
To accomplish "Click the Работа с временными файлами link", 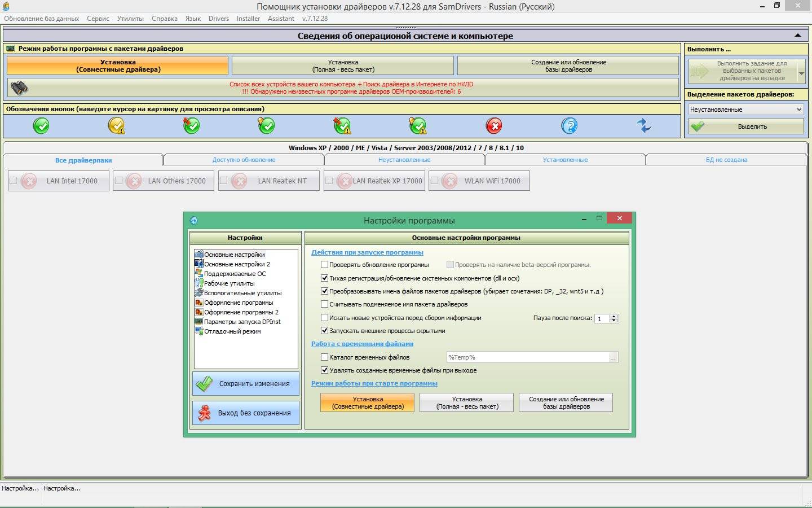I will coord(362,344).
